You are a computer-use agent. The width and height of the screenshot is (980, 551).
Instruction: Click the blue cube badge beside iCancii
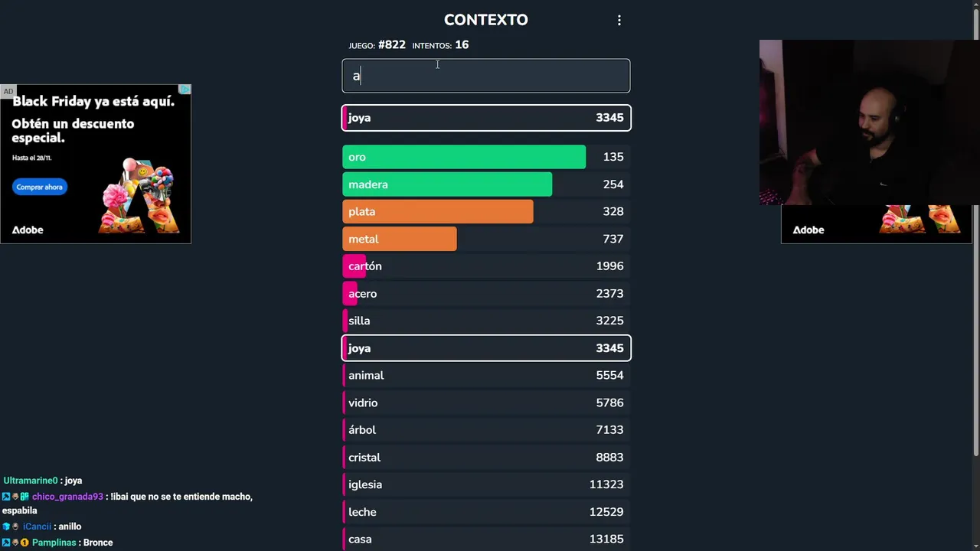(x=6, y=527)
